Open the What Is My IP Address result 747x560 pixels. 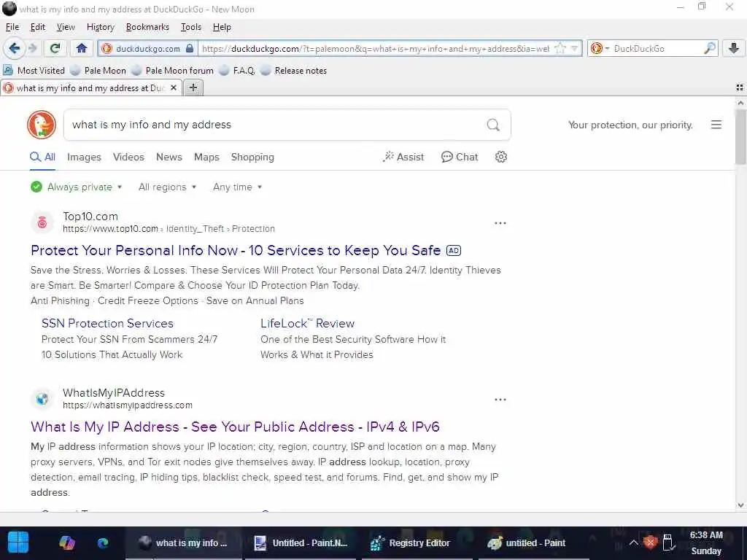(235, 427)
